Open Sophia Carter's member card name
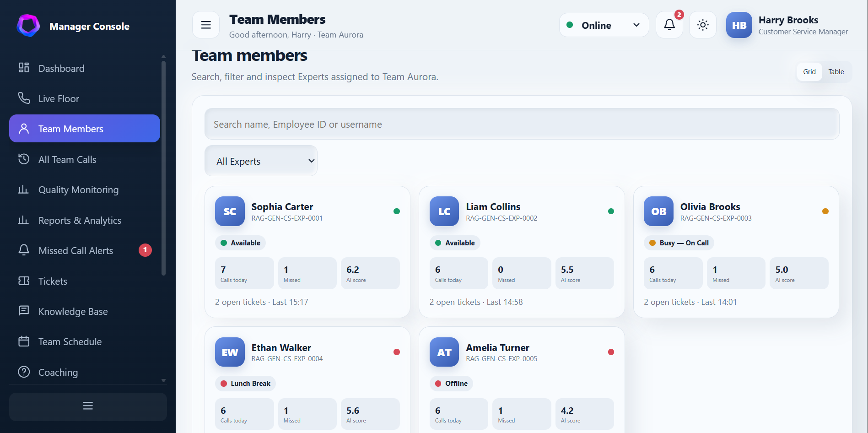Image resolution: width=868 pixels, height=433 pixels. point(282,207)
